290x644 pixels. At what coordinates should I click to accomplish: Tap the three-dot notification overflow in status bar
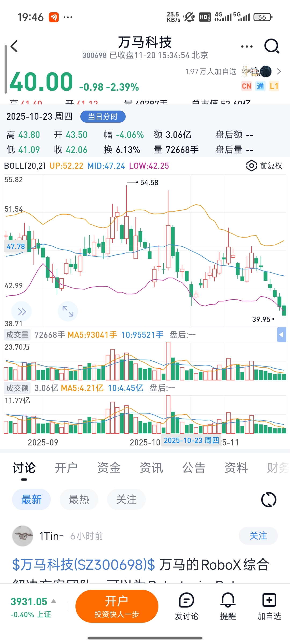pos(68,17)
